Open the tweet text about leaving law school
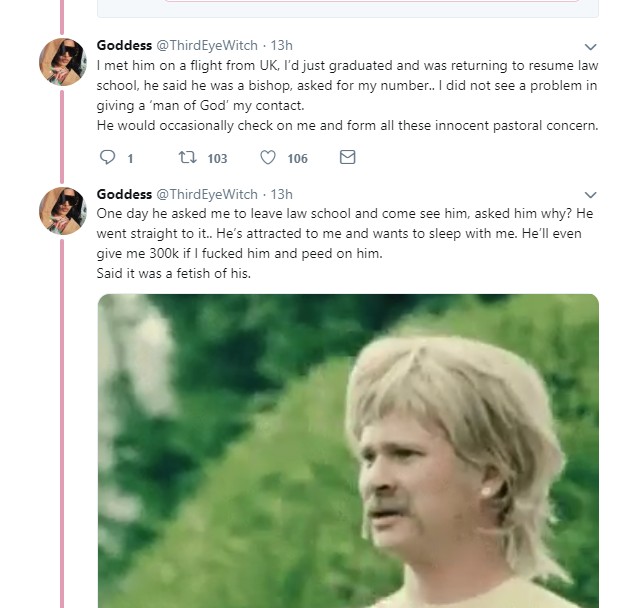The image size is (631, 608). (x=345, y=243)
